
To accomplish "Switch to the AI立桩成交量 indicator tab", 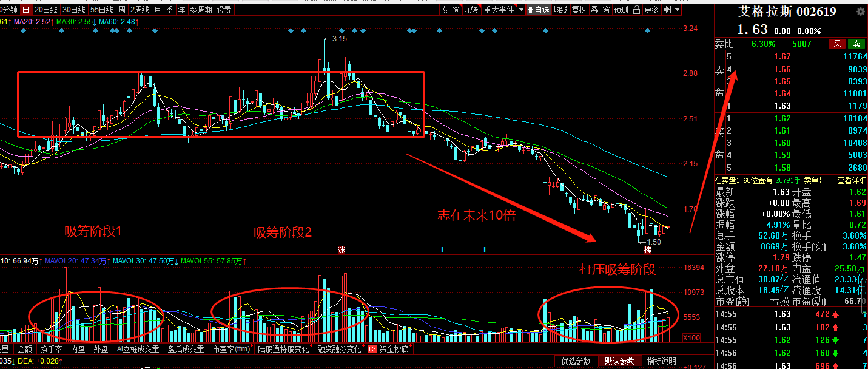I will click(x=138, y=349).
